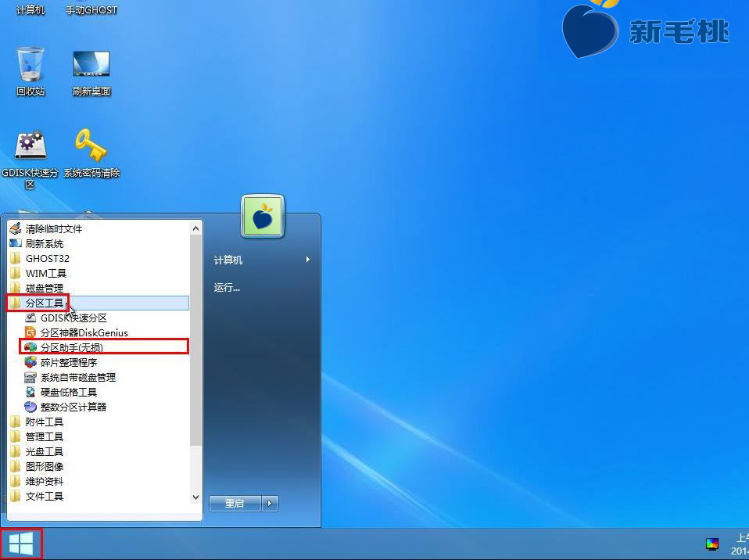Launch GDISK快速分区 under 分区工具
749x560 pixels.
coord(105,318)
